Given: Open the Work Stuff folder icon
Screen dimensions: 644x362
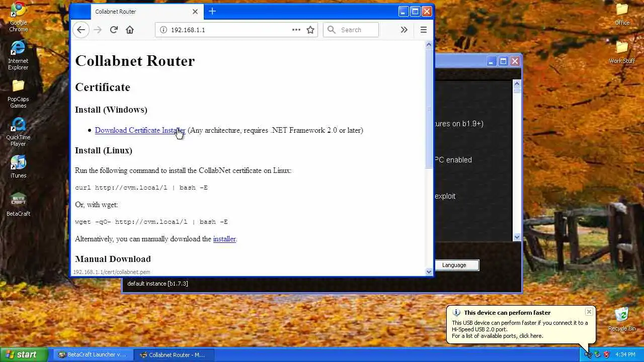Looking at the screenshot, I should [x=622, y=52].
